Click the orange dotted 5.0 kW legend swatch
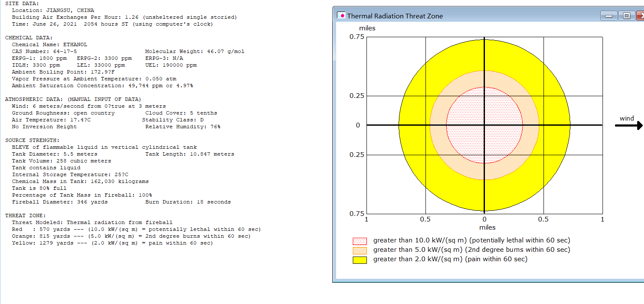The width and height of the screenshot is (644, 304). [360, 250]
